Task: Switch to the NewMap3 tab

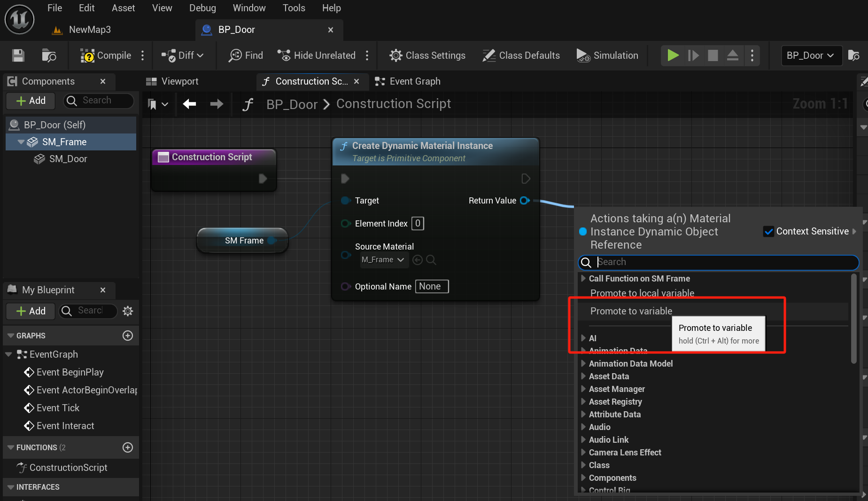Action: [82, 30]
